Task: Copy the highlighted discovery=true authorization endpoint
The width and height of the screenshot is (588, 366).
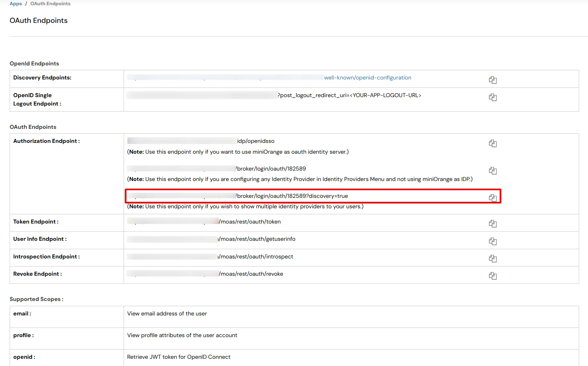Action: [x=493, y=197]
